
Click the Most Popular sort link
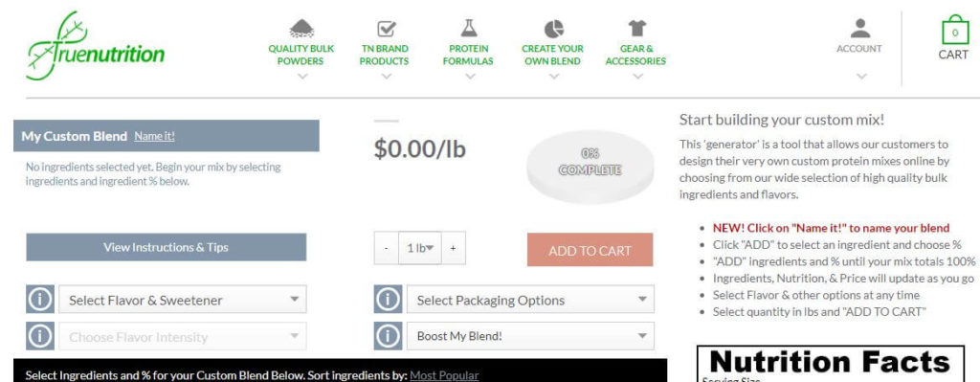[x=444, y=375]
